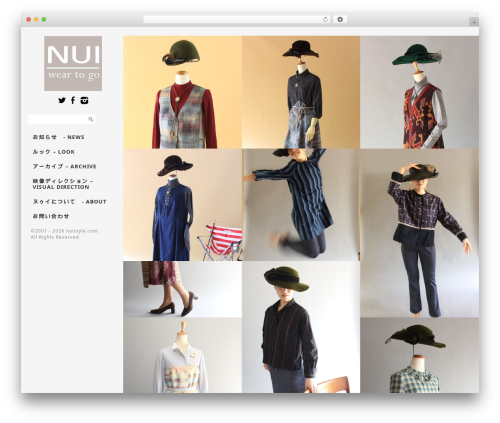The image size is (500, 423).
Task: Click the red close window button
Action: pos(29,20)
